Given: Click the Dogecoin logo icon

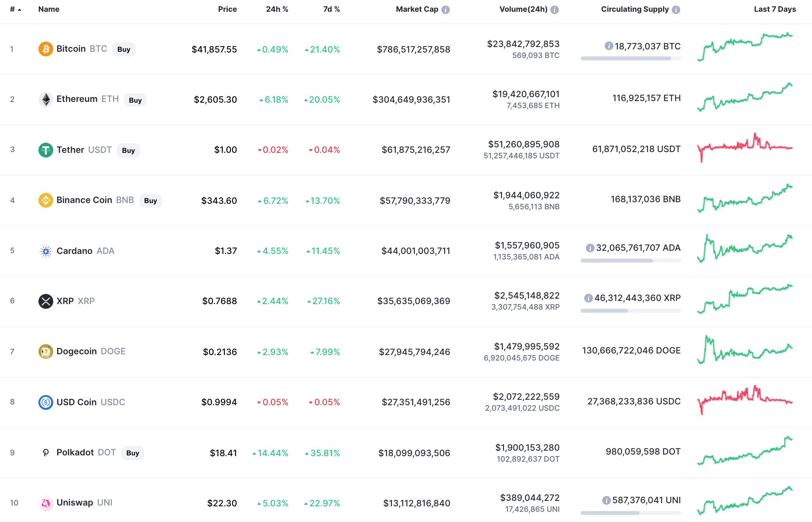Looking at the screenshot, I should (x=45, y=352).
